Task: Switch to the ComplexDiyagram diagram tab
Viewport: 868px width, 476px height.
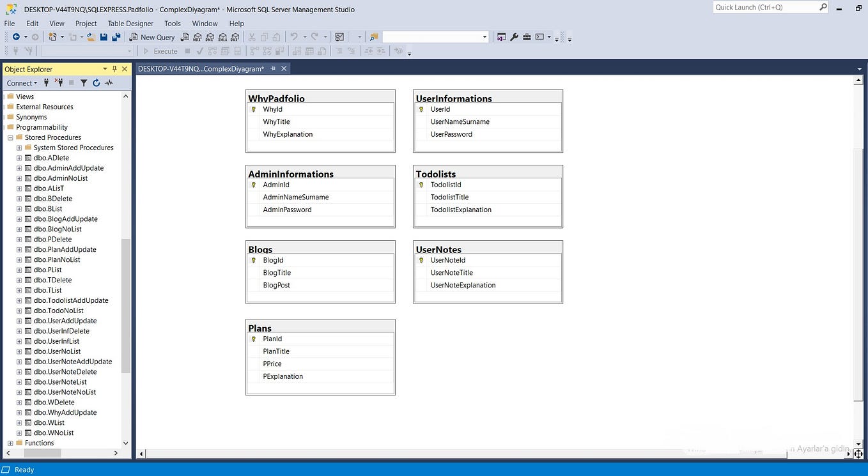Action: tap(201, 68)
